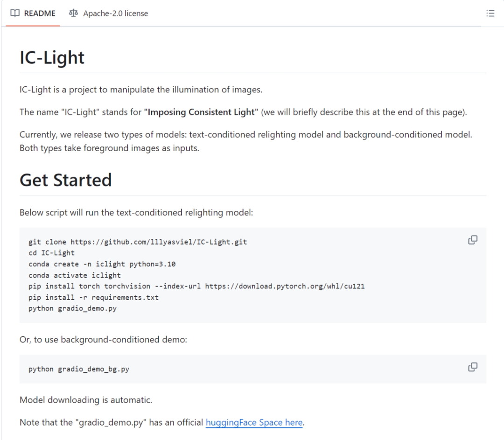
Task: Click the python gradio_demo_bg.py code text
Action: pyautogui.click(x=79, y=369)
